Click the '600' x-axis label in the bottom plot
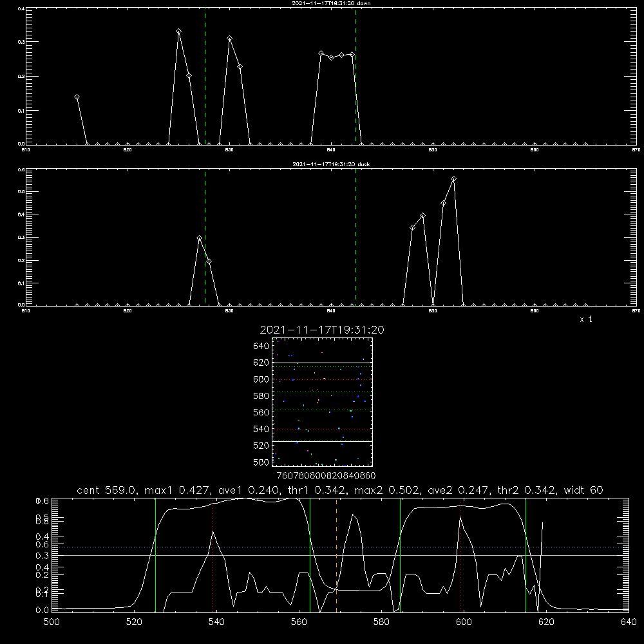The width and height of the screenshot is (644, 644). tap(464, 622)
